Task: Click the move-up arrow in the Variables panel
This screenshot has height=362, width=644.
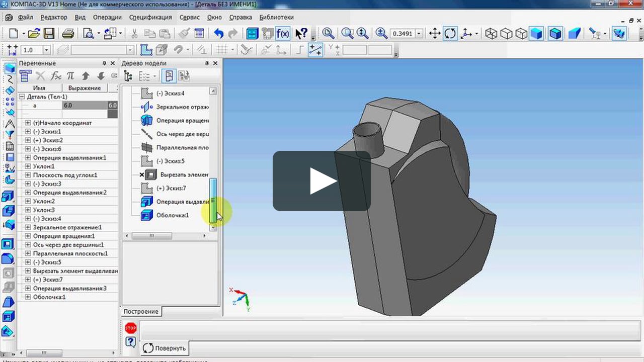Action: 86,76
